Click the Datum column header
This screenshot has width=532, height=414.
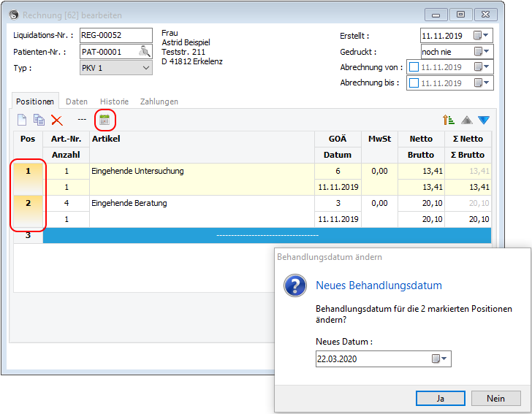(x=338, y=155)
